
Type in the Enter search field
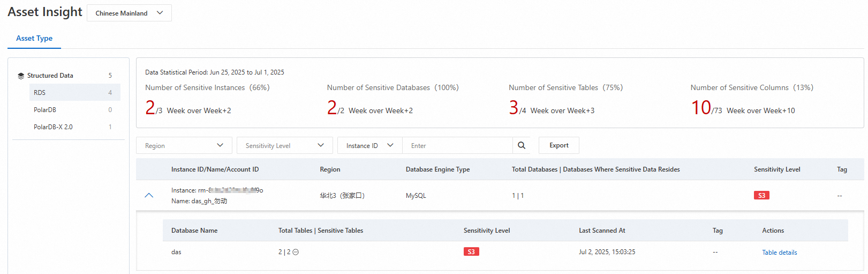point(457,145)
